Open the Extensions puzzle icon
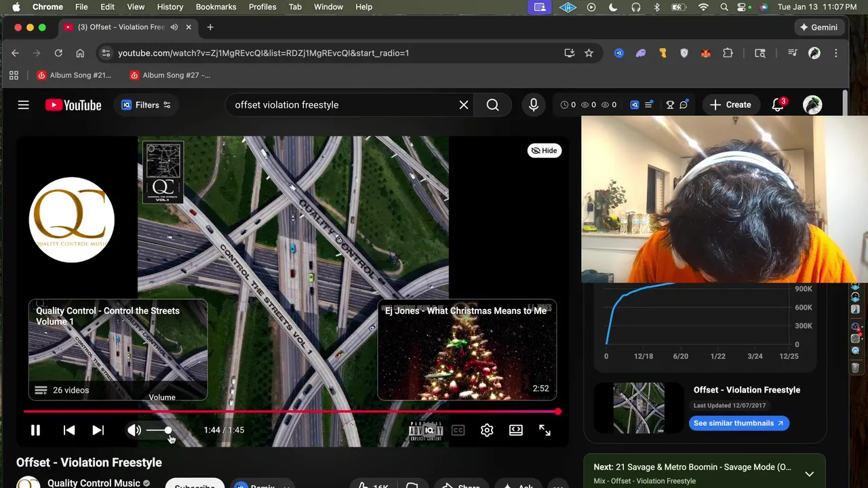The height and width of the screenshot is (488, 868). click(728, 53)
